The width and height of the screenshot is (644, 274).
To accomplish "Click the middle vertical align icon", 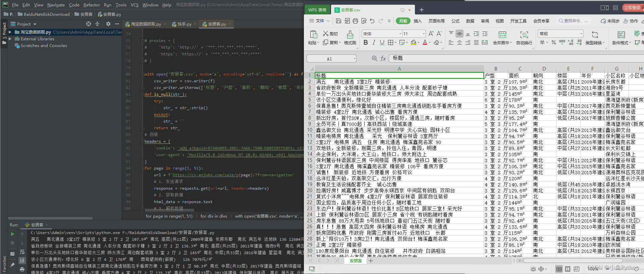I will [460, 34].
